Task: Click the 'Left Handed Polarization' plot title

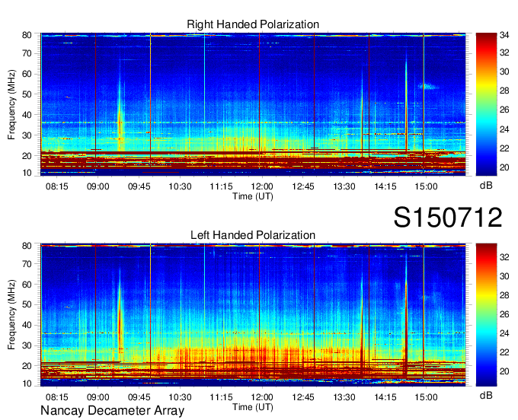Action: [x=253, y=235]
